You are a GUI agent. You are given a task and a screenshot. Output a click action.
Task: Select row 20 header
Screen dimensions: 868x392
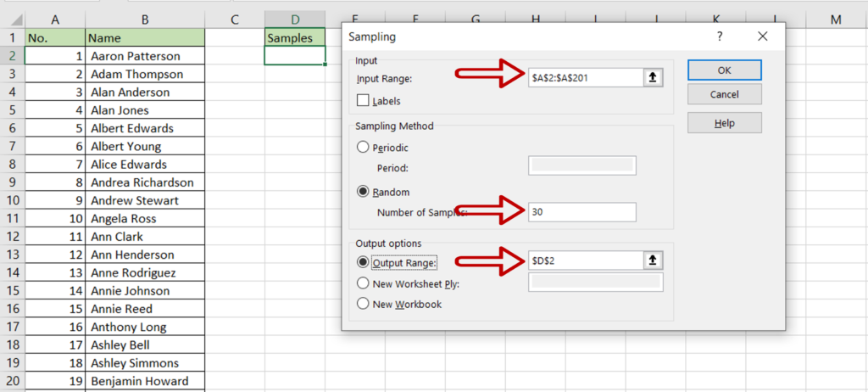[12, 381]
